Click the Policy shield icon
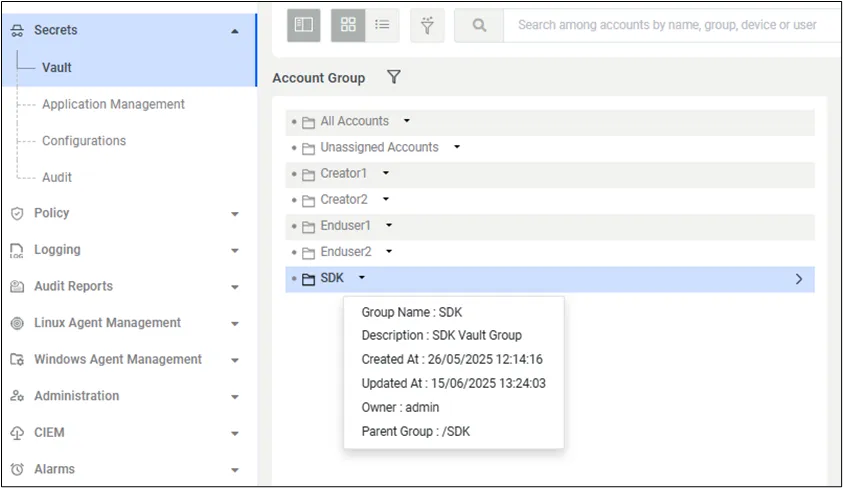843x488 pixels. 17,213
